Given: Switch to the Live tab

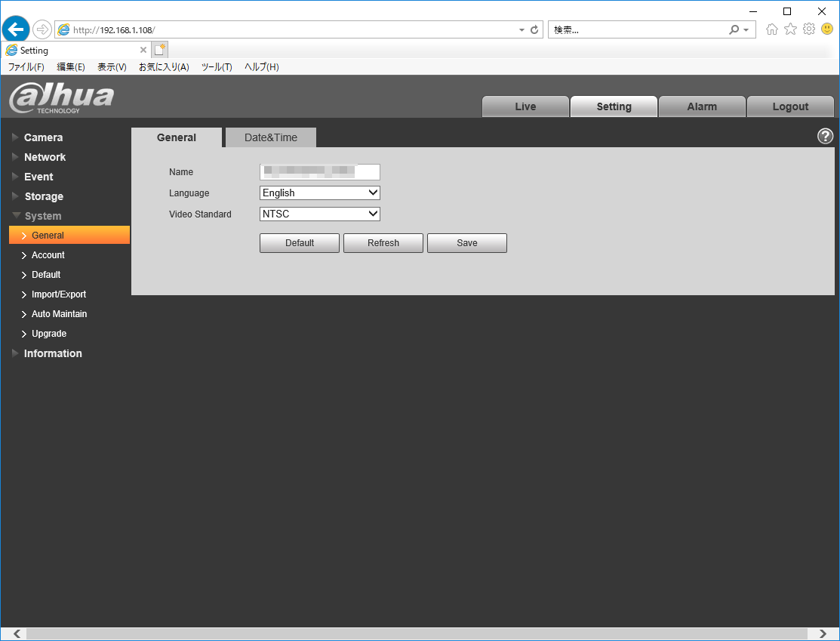Looking at the screenshot, I should [x=525, y=106].
